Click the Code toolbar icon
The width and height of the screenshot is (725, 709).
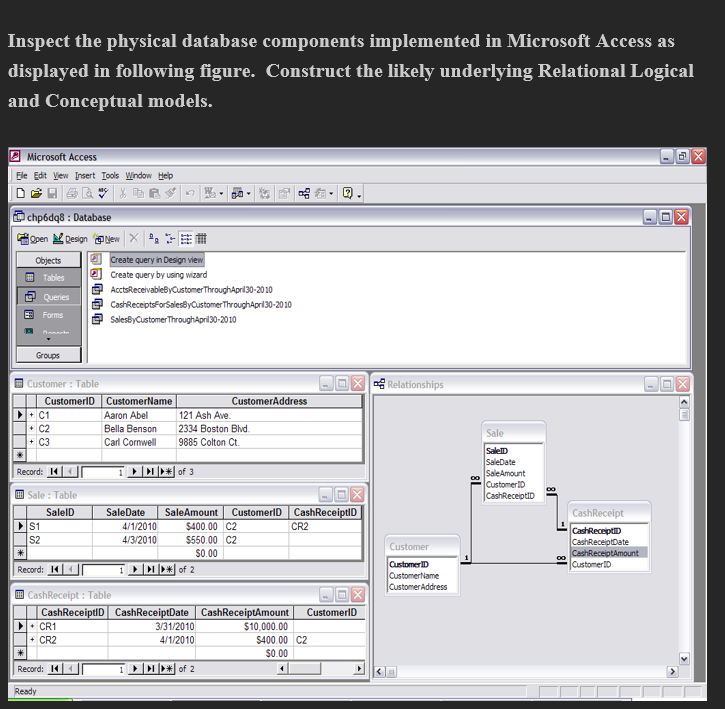click(264, 193)
